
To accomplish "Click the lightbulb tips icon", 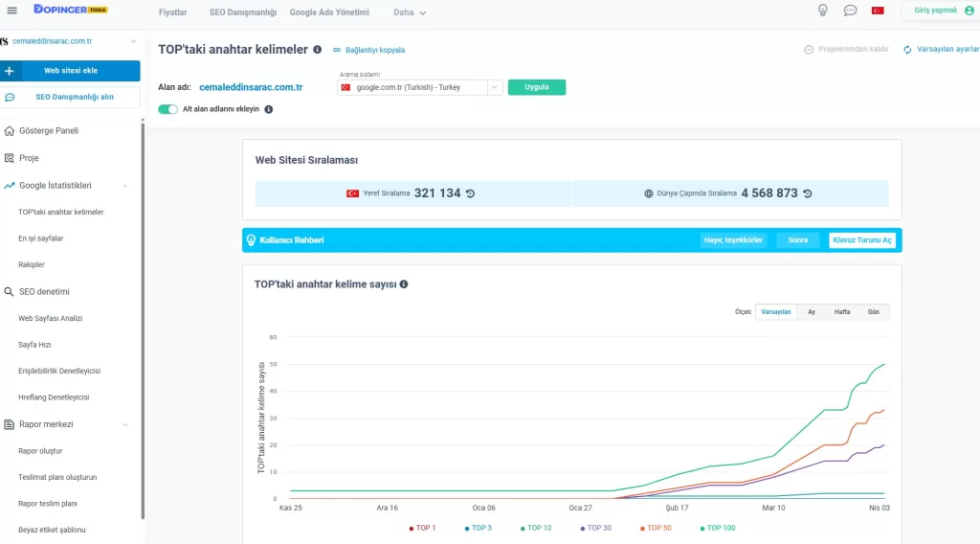I will [x=822, y=11].
